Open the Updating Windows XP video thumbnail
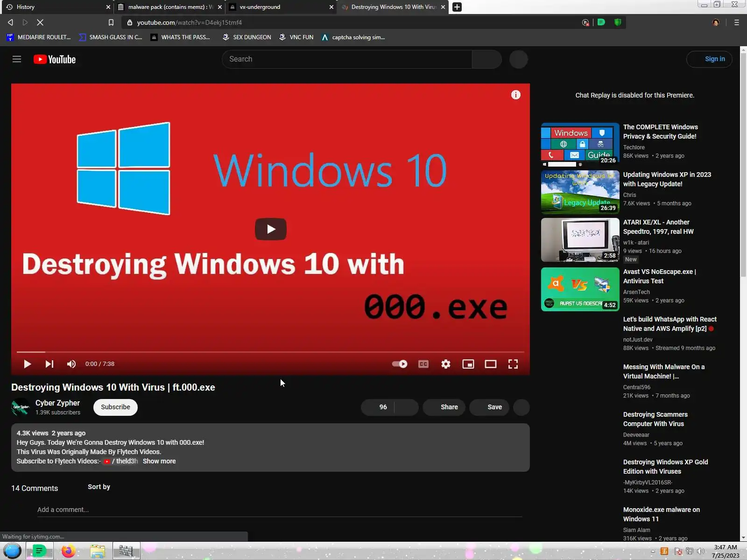This screenshot has height=560, width=747. point(580,192)
